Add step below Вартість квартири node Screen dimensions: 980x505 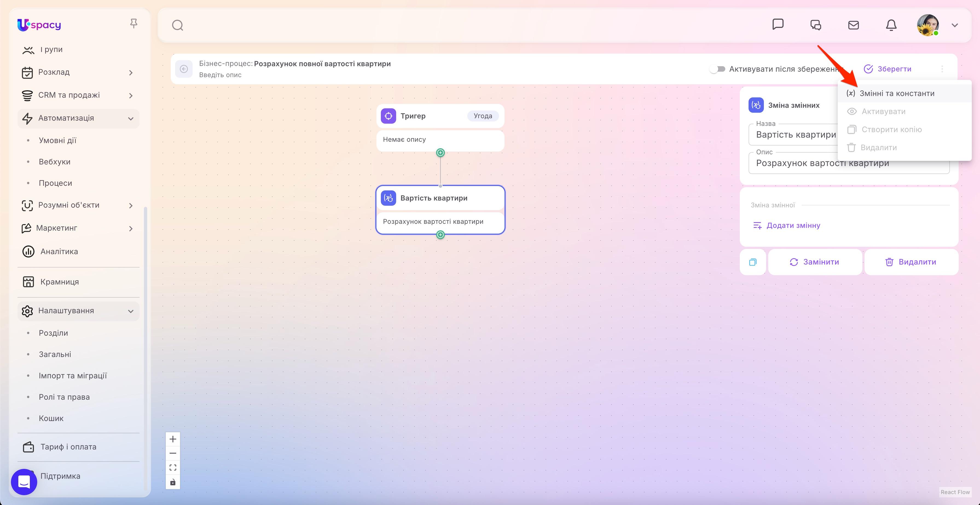click(440, 235)
